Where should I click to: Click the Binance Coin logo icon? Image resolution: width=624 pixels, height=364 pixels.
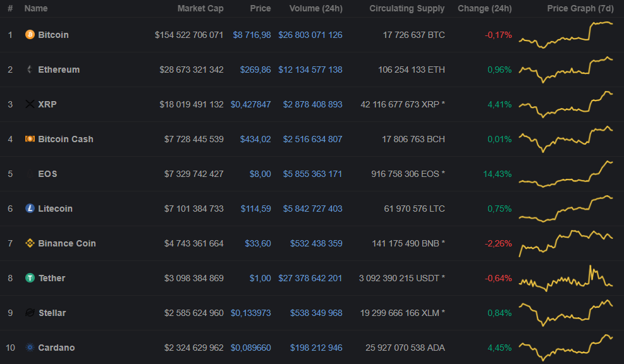(x=30, y=243)
